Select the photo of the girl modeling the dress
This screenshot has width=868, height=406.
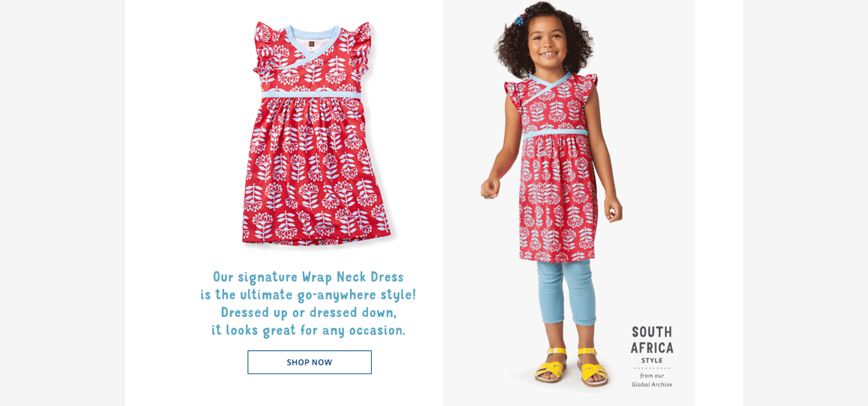point(553,194)
